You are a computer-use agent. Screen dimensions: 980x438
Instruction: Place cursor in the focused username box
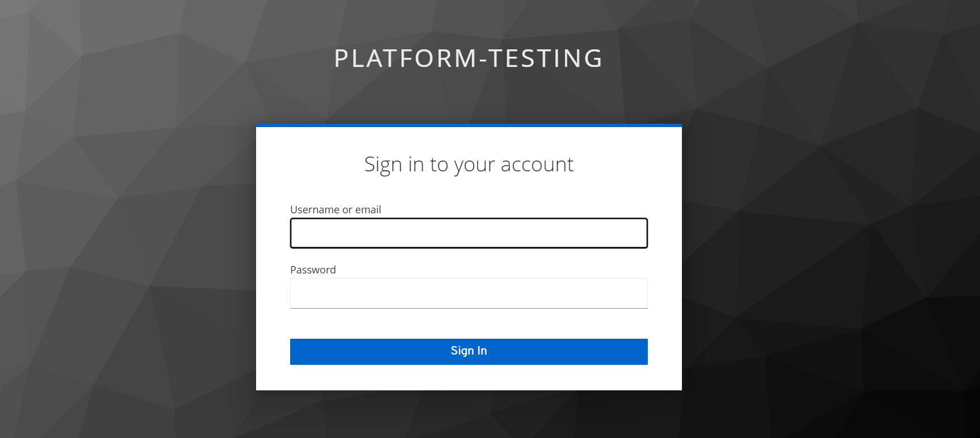click(468, 233)
